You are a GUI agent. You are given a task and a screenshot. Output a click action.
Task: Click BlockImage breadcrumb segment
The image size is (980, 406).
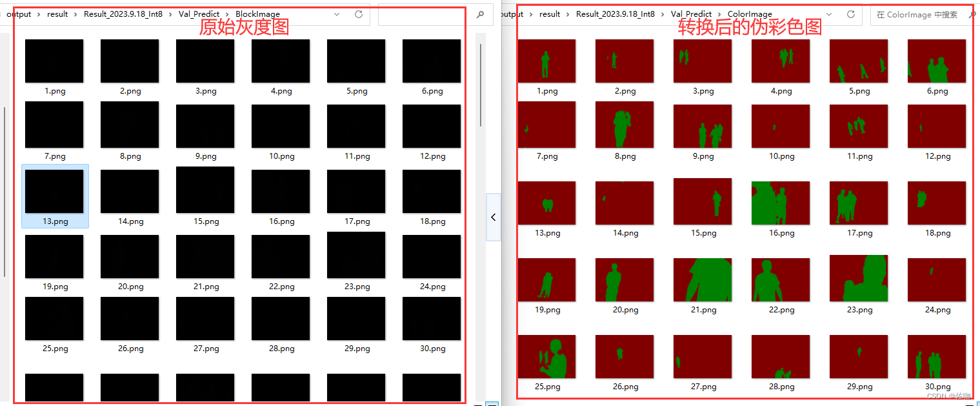(257, 14)
